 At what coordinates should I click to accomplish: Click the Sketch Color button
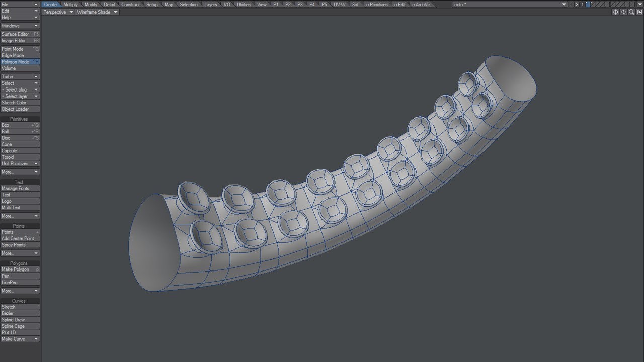(x=20, y=103)
